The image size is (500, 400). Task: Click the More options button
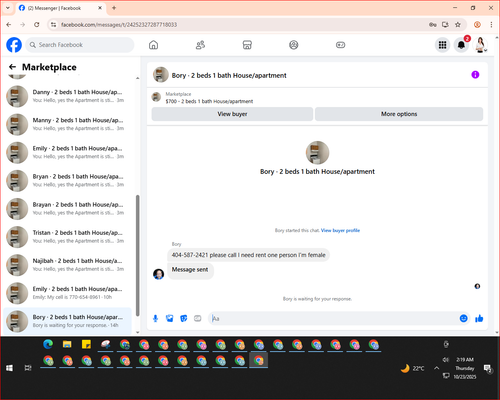(x=399, y=114)
